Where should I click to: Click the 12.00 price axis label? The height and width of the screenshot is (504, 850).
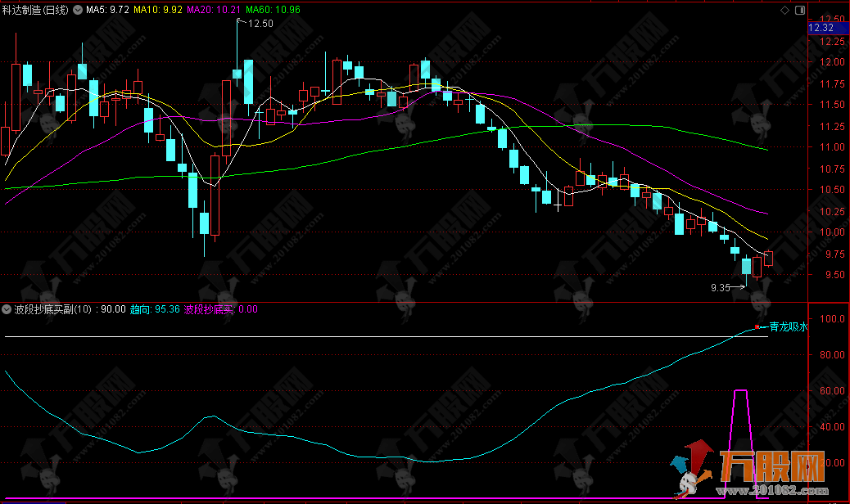[x=832, y=62]
